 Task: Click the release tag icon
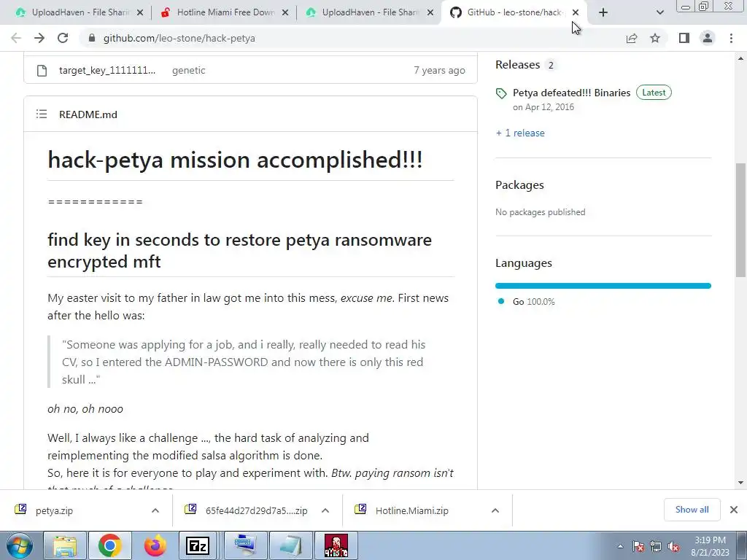coord(501,93)
